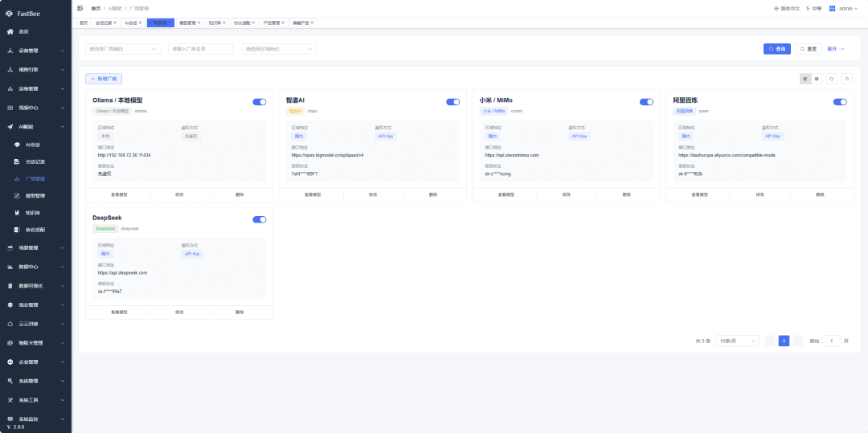Click the 设备管理 sidebar icon
This screenshot has height=433, width=868.
tap(10, 51)
